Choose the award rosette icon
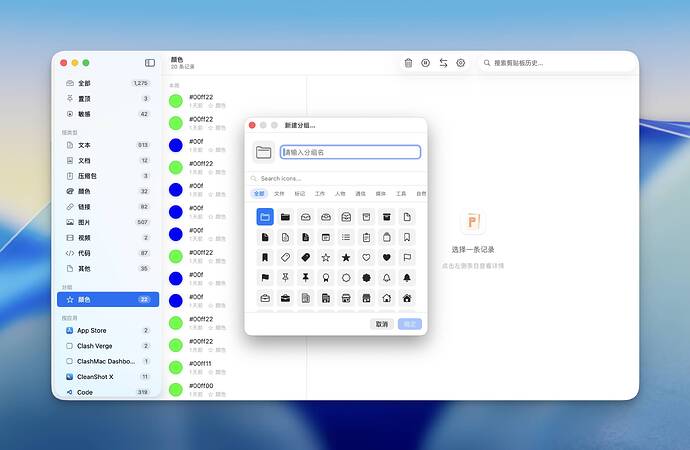The image size is (690, 450). click(x=326, y=278)
